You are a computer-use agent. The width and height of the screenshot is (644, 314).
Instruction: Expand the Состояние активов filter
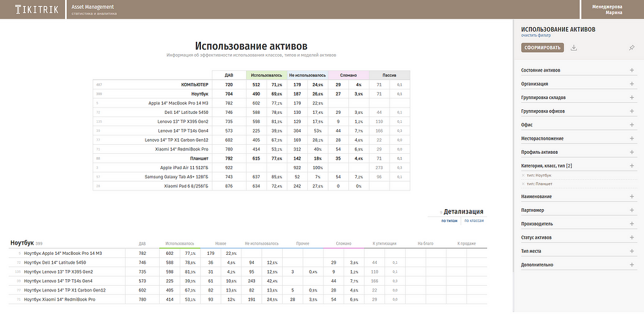[631, 70]
